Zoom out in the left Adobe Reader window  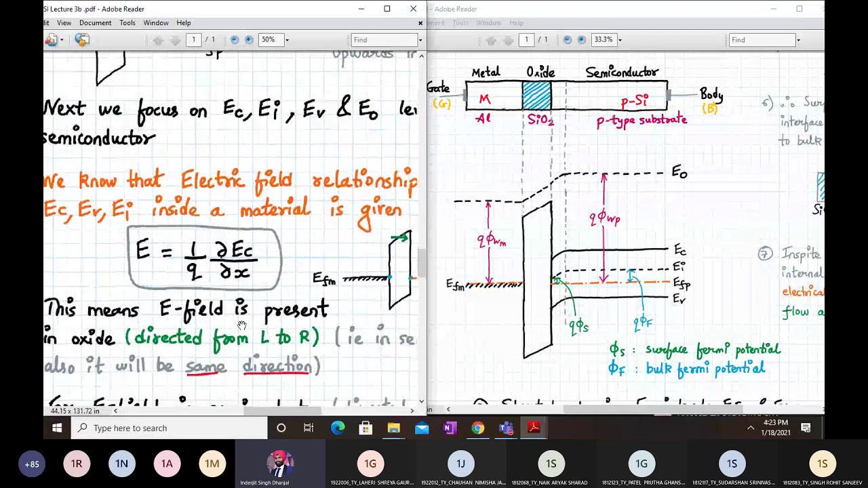pyautogui.click(x=235, y=40)
